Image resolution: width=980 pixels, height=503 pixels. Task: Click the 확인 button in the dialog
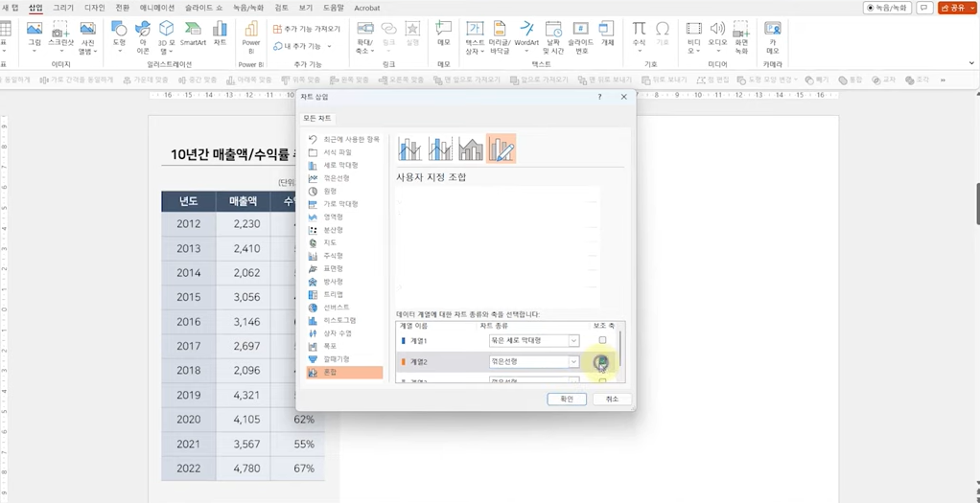[567, 400]
